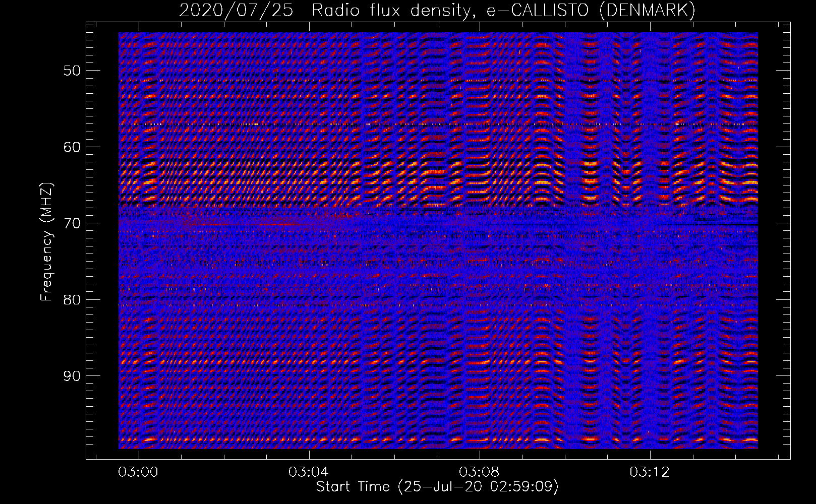This screenshot has width=816, height=504.
Task: Click the 80 frequency tick label
Action: coord(72,299)
